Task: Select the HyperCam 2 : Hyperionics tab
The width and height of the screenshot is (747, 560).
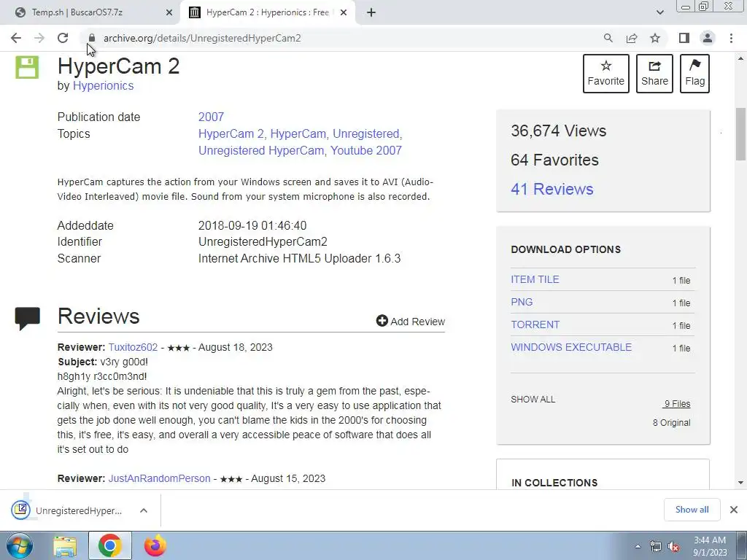Action: pos(267,12)
